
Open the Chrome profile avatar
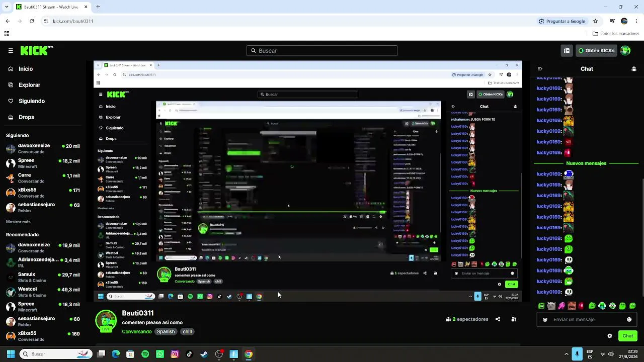click(x=624, y=21)
